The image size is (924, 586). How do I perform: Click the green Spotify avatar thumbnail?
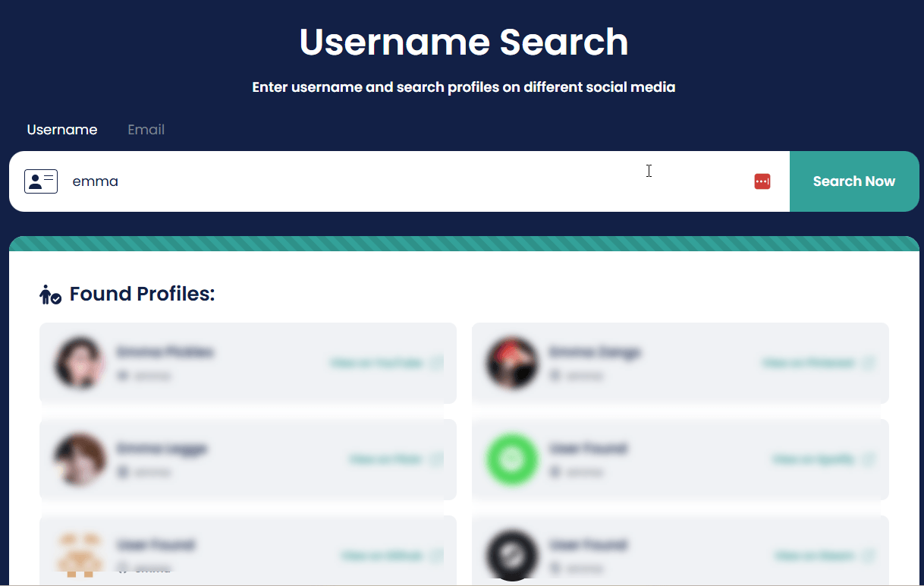512,459
